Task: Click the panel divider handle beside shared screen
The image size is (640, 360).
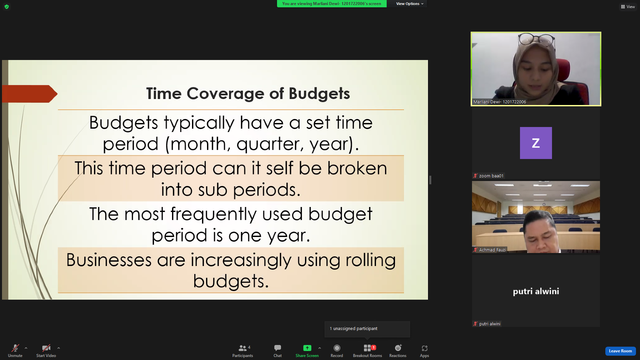Action: [430, 180]
